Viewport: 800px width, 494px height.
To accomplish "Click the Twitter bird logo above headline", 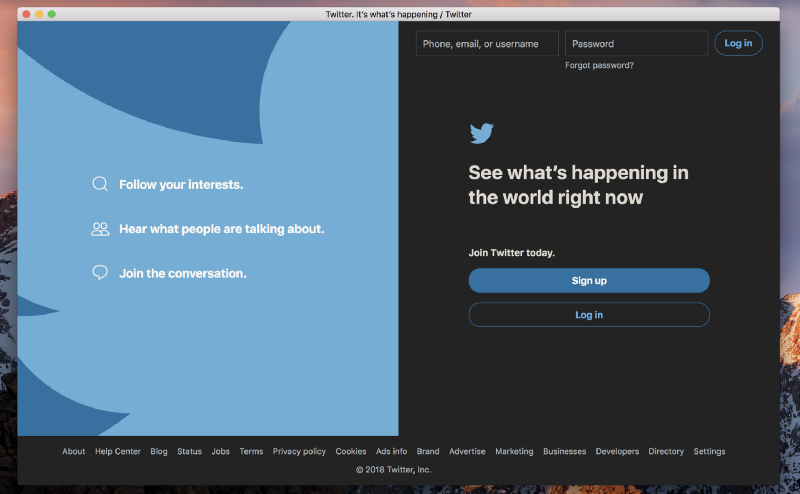I will coord(481,133).
